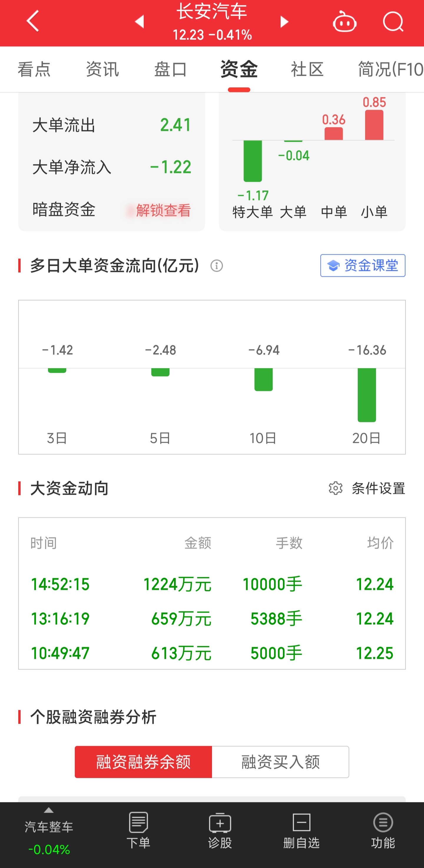The width and height of the screenshot is (424, 868).
Task: Open the 简况(F10) tab
Action: click(390, 70)
